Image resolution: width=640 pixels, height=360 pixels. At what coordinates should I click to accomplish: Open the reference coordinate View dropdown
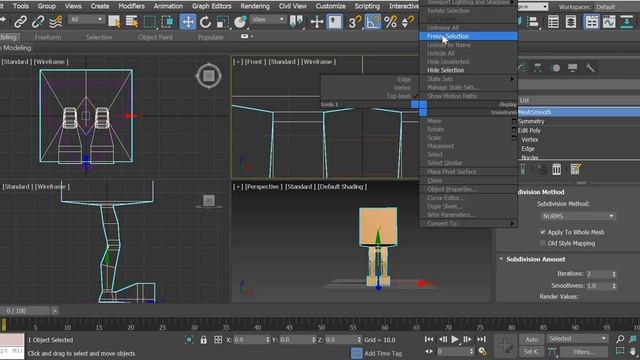[x=268, y=20]
